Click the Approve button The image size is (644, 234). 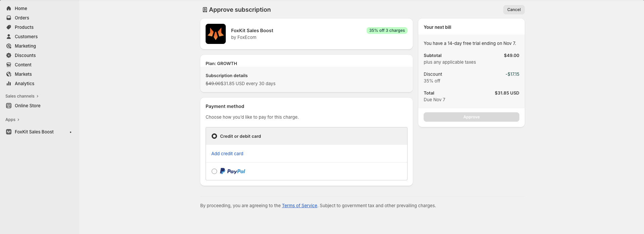[471, 117]
